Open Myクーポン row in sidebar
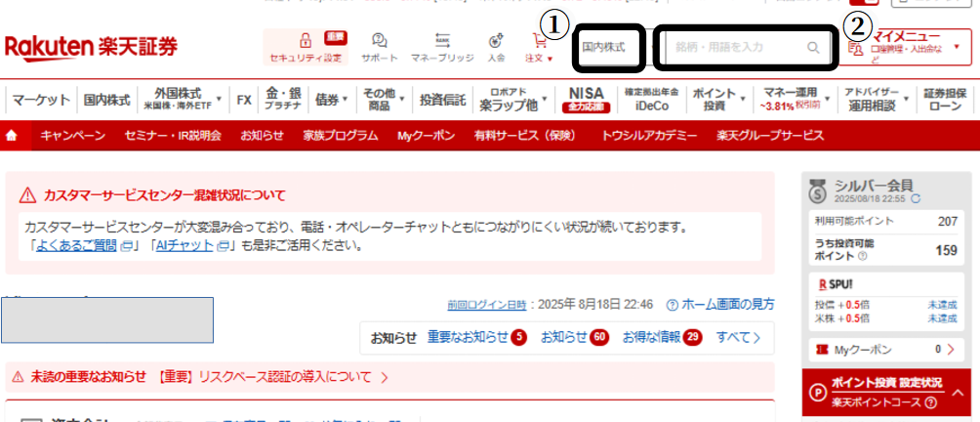This screenshot has height=422, width=980. coord(885,350)
